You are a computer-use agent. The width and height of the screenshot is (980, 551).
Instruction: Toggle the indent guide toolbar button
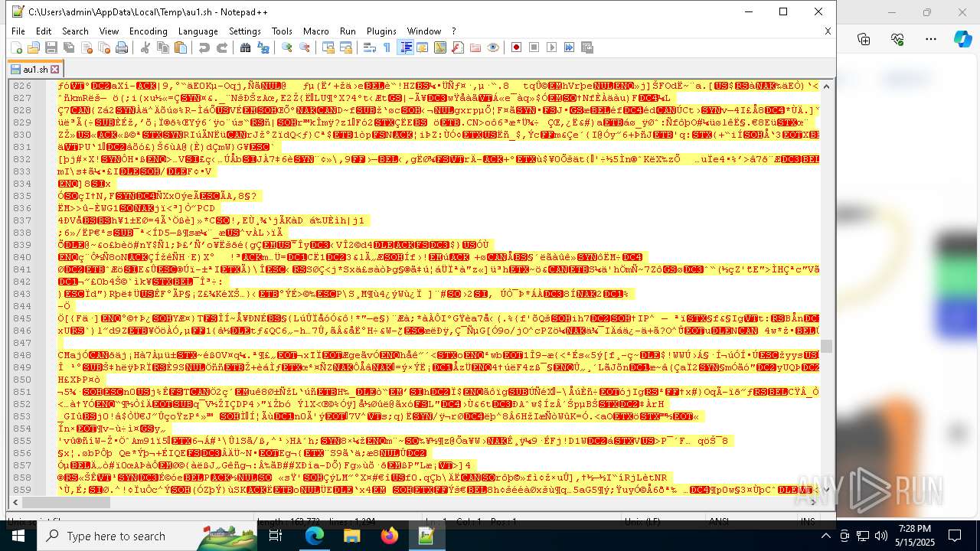[405, 47]
